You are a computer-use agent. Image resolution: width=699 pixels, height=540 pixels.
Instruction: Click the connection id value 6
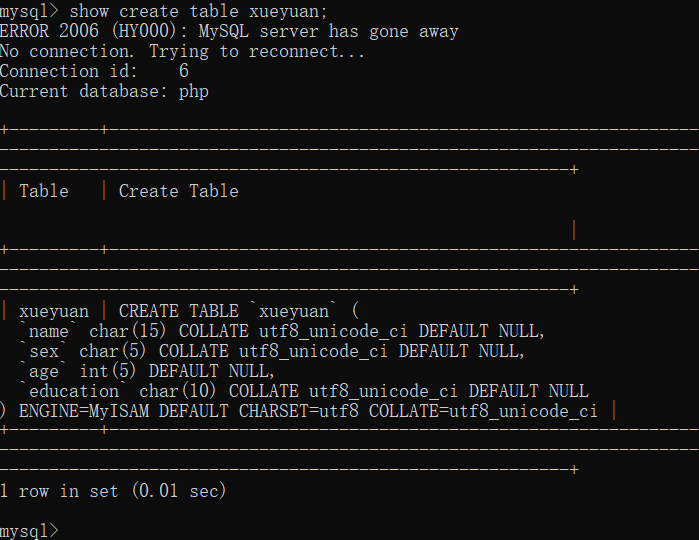coord(184,71)
